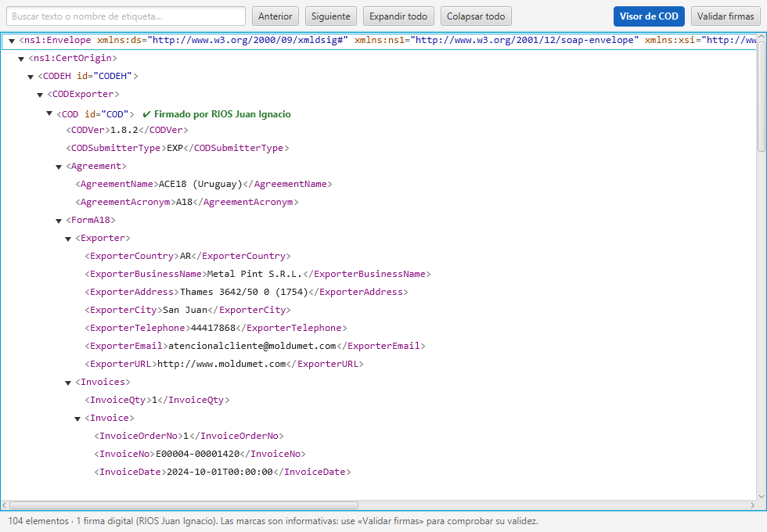Screen dimensions: 767x532
Task: Click the CODExporter tag name
Action: pyautogui.click(x=83, y=94)
